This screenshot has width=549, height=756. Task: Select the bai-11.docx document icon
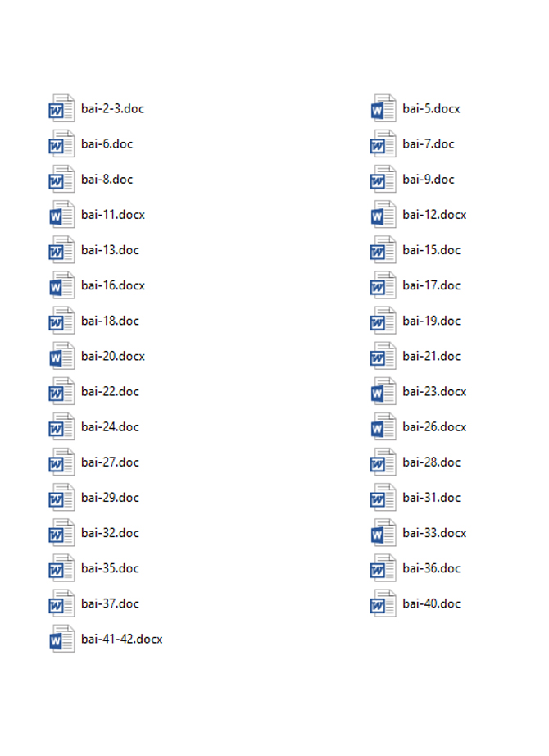(61, 215)
